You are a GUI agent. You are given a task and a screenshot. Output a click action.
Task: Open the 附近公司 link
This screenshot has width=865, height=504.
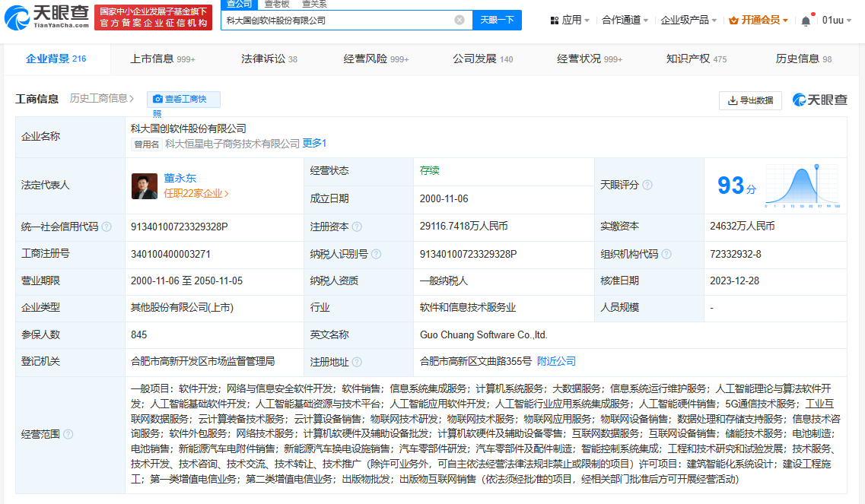click(x=556, y=361)
